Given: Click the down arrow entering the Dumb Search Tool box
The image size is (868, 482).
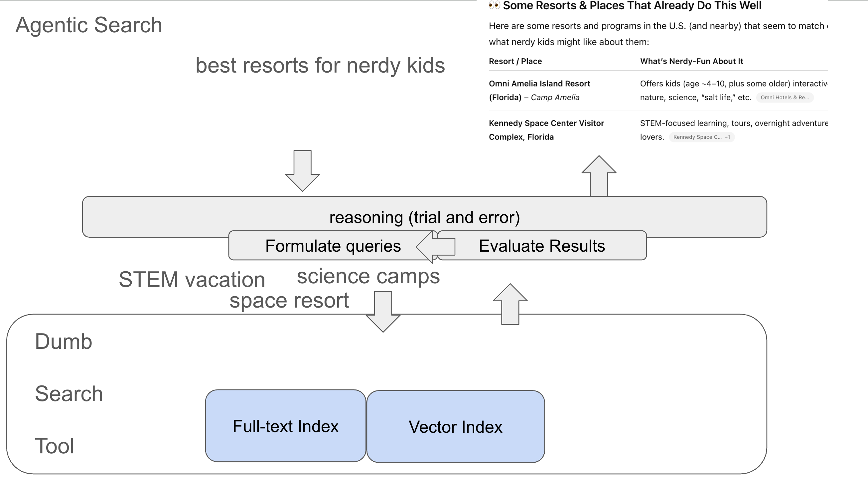Looking at the screenshot, I should [383, 311].
